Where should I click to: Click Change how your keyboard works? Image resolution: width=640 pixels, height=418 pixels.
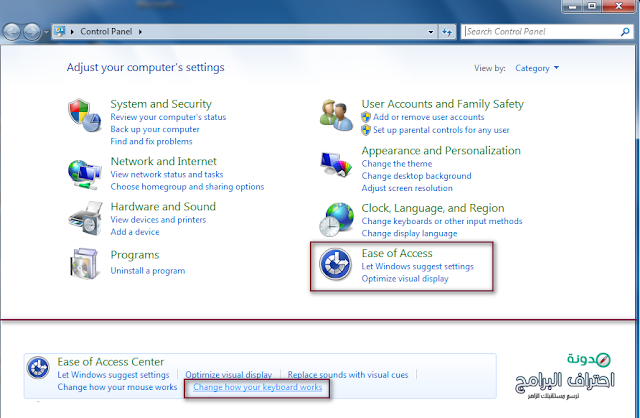(257, 387)
